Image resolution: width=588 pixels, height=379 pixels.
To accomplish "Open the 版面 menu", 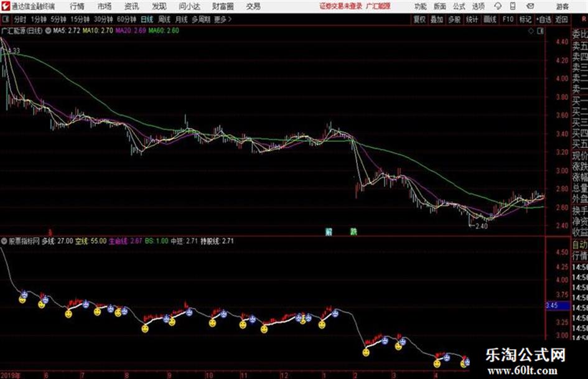I will [439, 6].
